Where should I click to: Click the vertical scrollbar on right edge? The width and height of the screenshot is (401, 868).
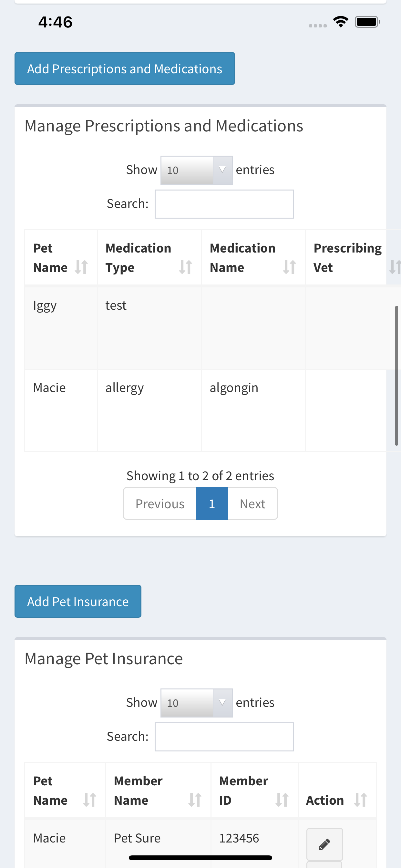point(396,376)
